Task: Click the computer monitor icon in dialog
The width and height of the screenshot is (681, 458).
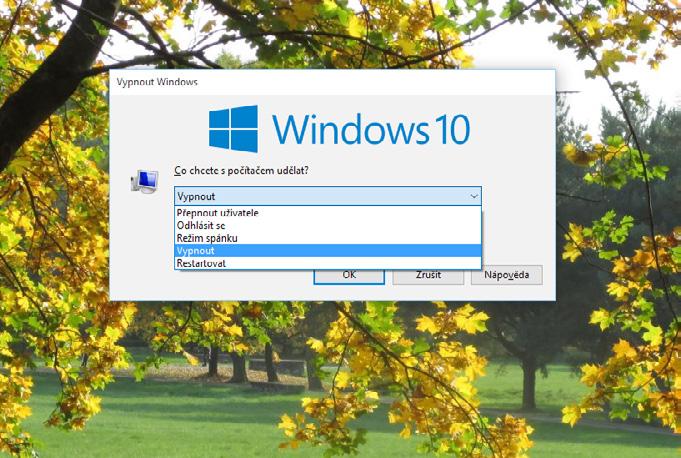Action: pyautogui.click(x=145, y=181)
